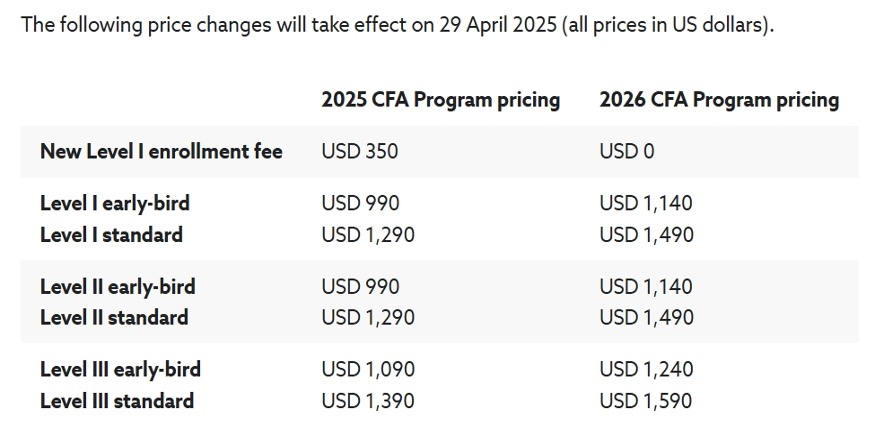Click the New Level I enrollment fee label
This screenshot has height=438, width=876.
(161, 151)
